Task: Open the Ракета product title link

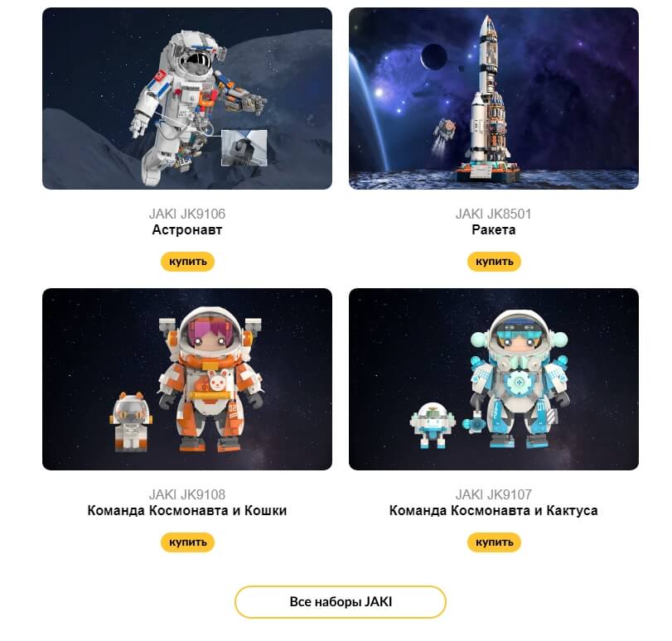Action: (494, 229)
